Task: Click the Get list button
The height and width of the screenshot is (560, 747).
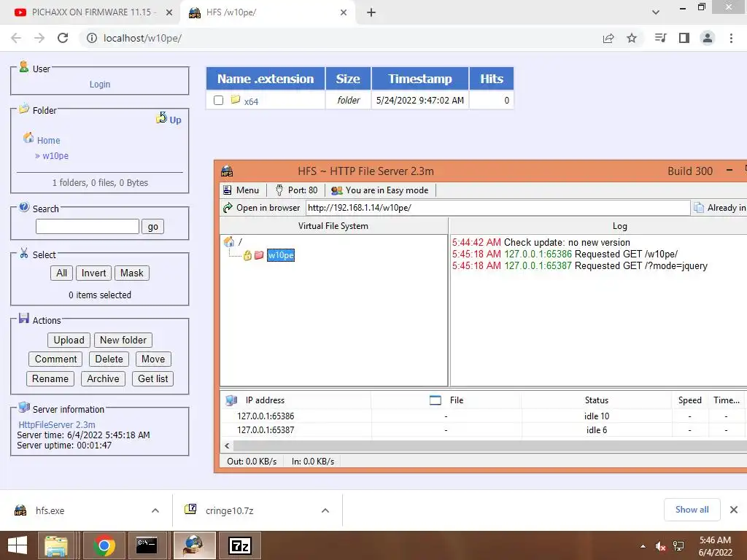Action: [153, 378]
